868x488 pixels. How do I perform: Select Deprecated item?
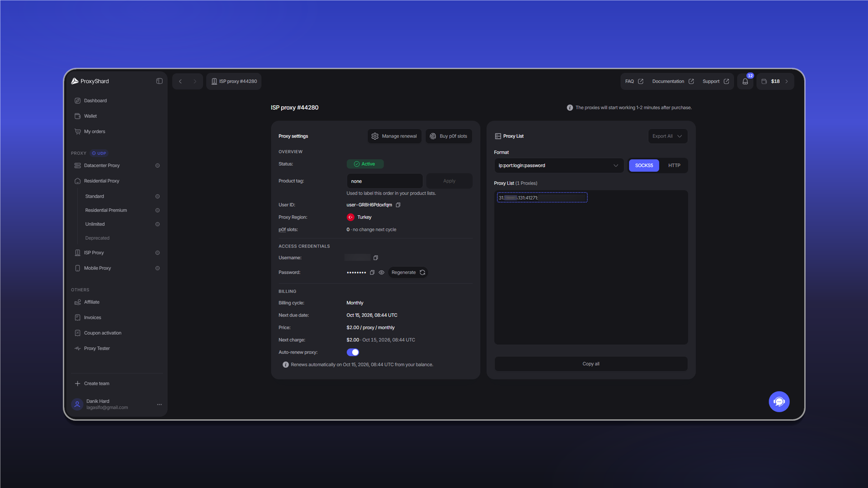pos(97,238)
